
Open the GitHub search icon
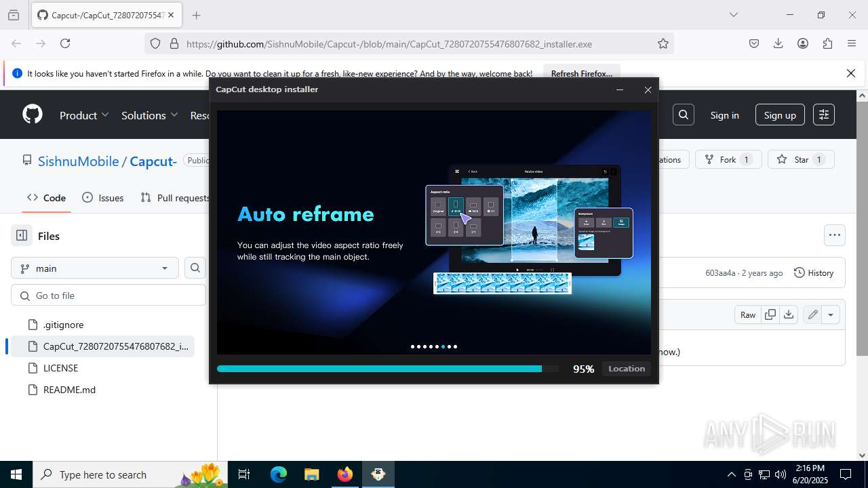pyautogui.click(x=683, y=115)
